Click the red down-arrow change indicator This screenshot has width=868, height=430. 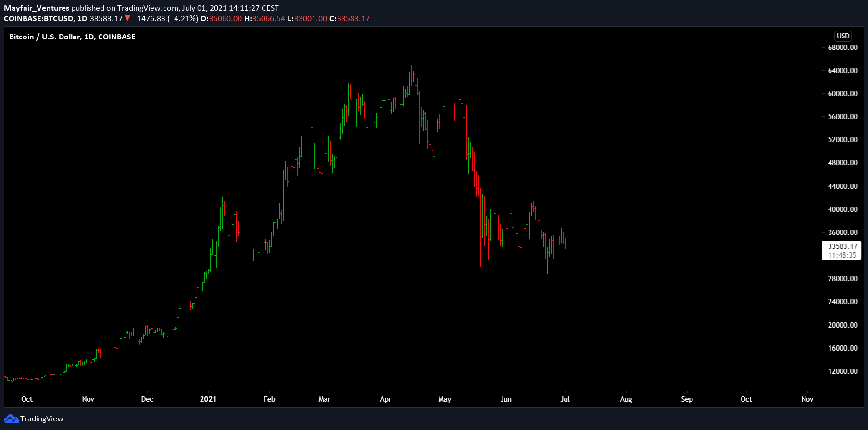pyautogui.click(x=127, y=19)
